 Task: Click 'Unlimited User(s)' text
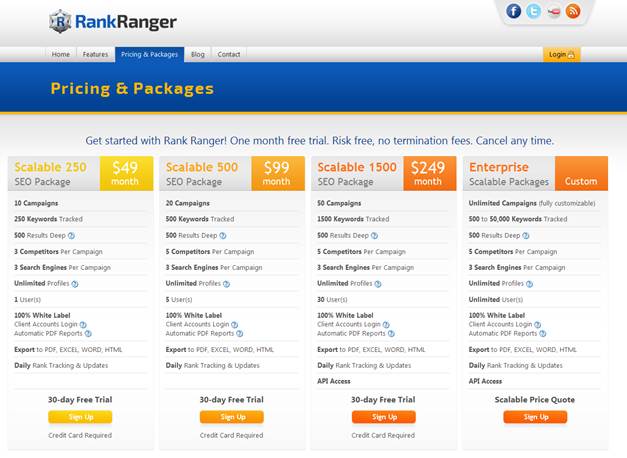[x=496, y=300]
